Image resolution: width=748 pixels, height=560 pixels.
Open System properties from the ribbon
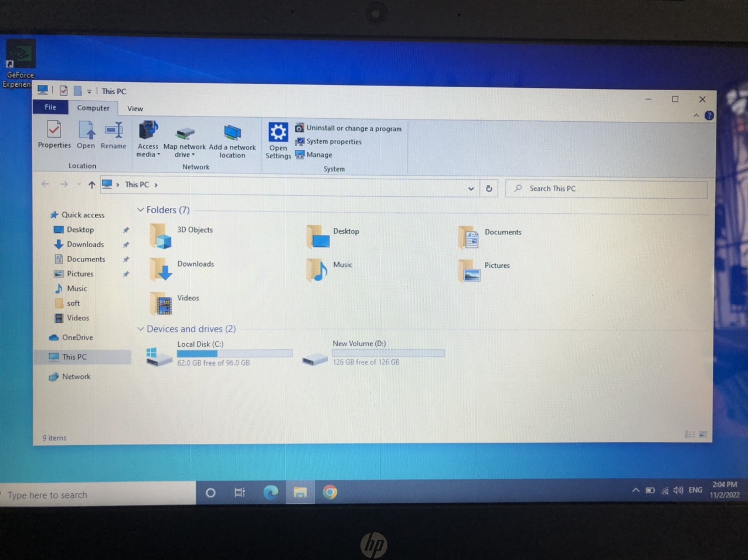click(x=328, y=142)
